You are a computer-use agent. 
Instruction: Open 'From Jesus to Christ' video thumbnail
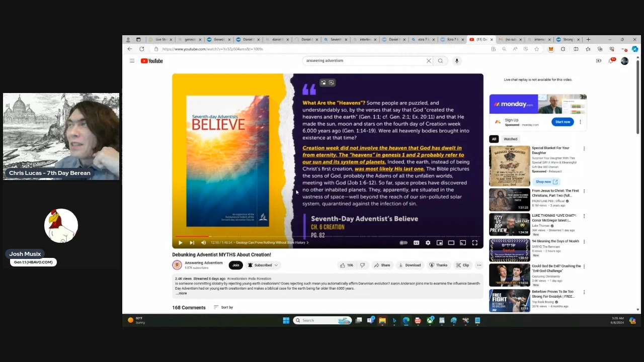coord(509,200)
